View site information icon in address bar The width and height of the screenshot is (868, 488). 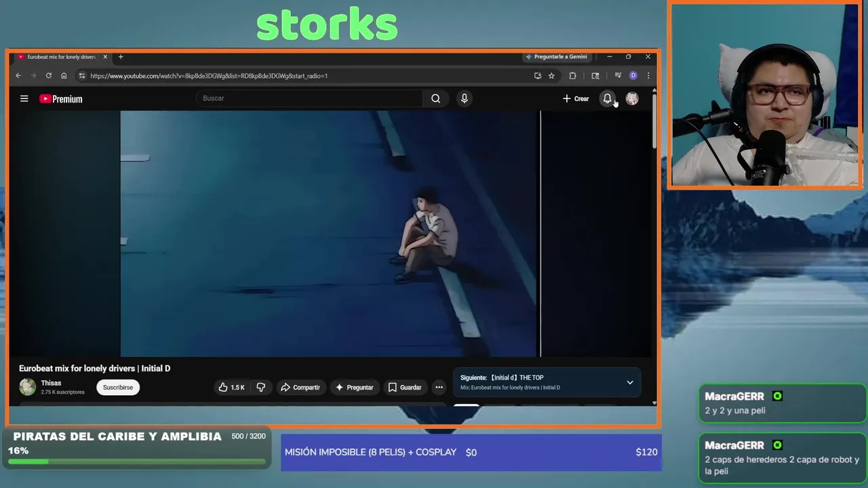pos(82,76)
